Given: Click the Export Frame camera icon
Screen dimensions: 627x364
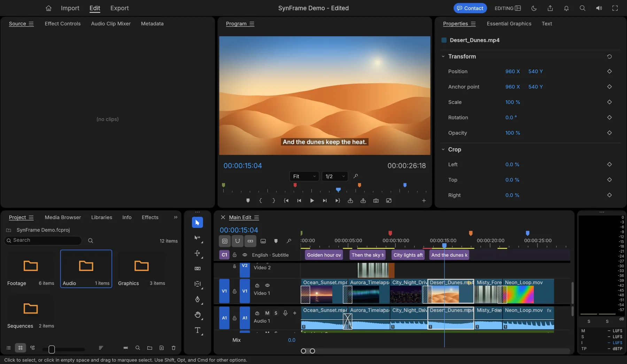Looking at the screenshot, I should [376, 201].
